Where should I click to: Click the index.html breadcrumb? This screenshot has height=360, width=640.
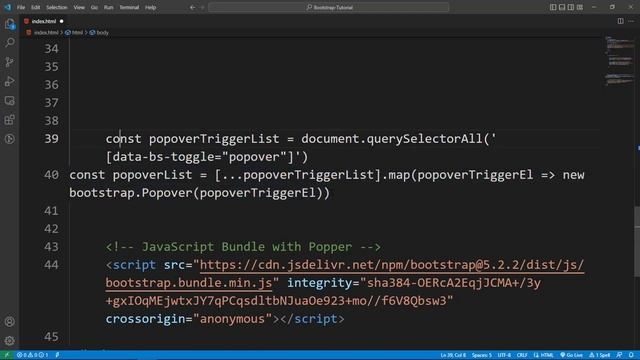46,33
